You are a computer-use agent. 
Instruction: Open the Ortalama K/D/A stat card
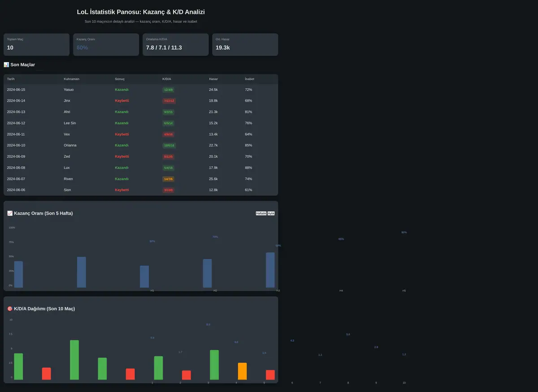click(x=176, y=44)
